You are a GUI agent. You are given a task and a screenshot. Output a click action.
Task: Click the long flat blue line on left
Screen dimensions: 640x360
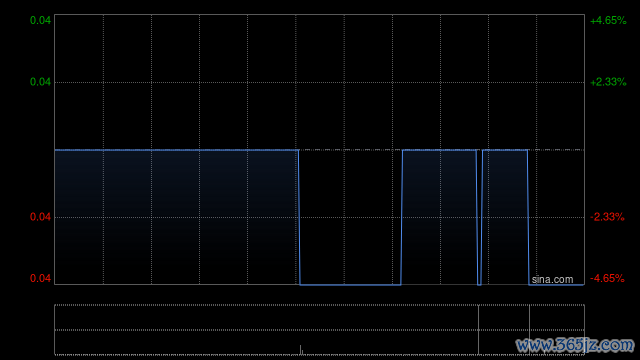(x=176, y=150)
